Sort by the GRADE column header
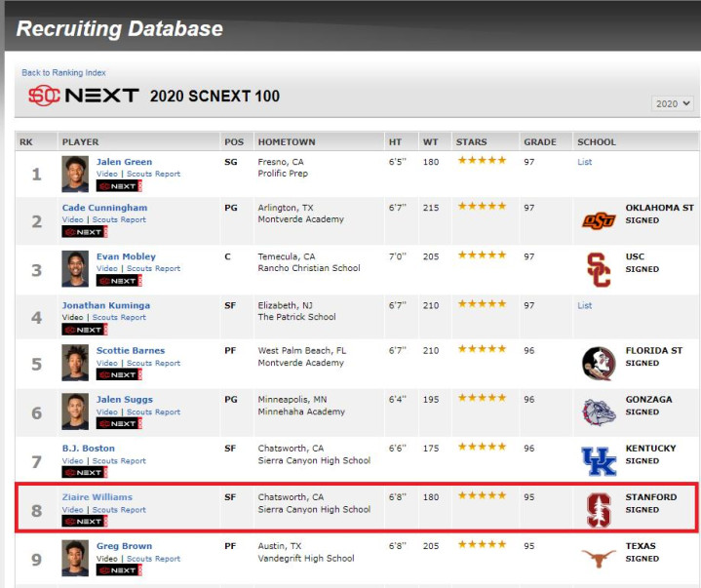 (539, 141)
